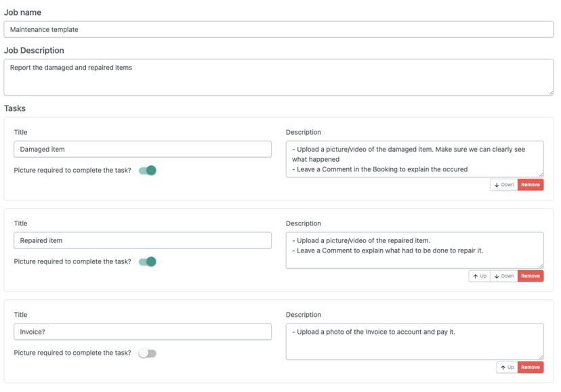Viewport: 561px width, 392px height.
Task: Click into the Damaged item description box
Action: click(414, 159)
